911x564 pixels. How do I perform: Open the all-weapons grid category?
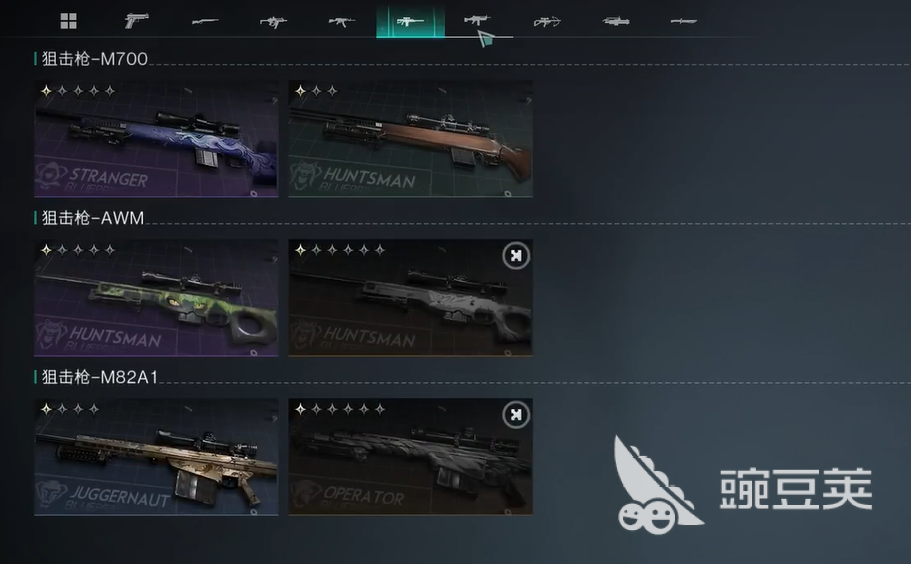69,21
